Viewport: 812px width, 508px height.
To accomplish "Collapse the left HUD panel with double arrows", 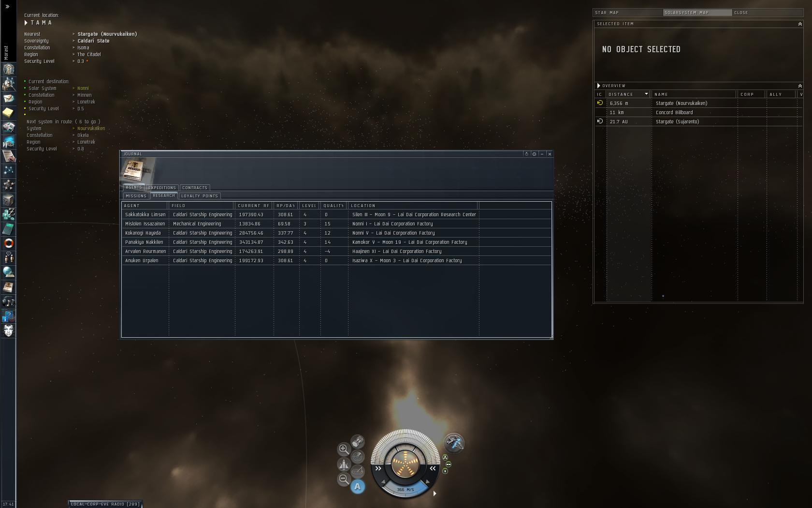I will [x=378, y=468].
